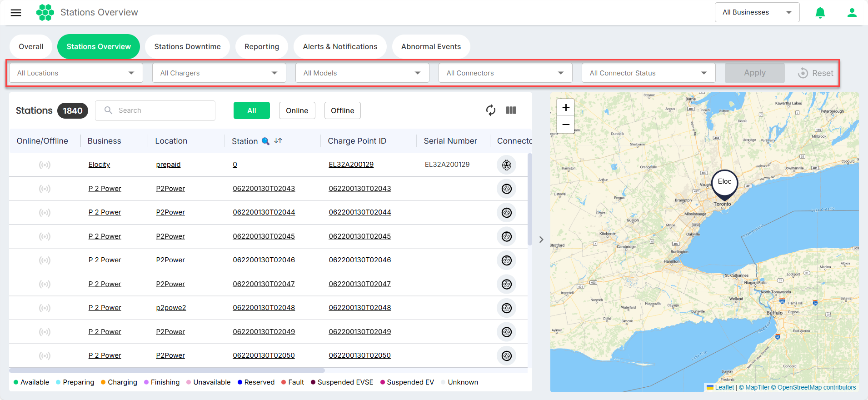Click the connector icon for 062200130T02044
This screenshot has width=868, height=400.
[x=507, y=212]
